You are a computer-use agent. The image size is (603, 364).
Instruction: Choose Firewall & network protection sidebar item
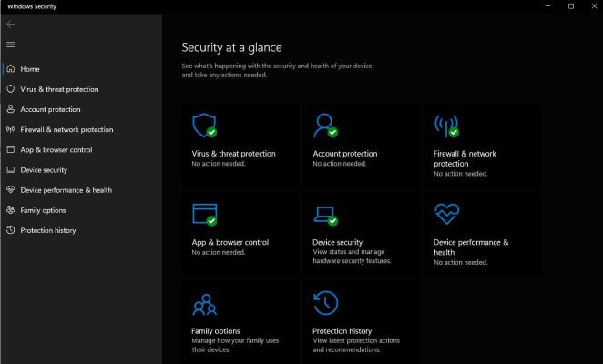coord(66,130)
